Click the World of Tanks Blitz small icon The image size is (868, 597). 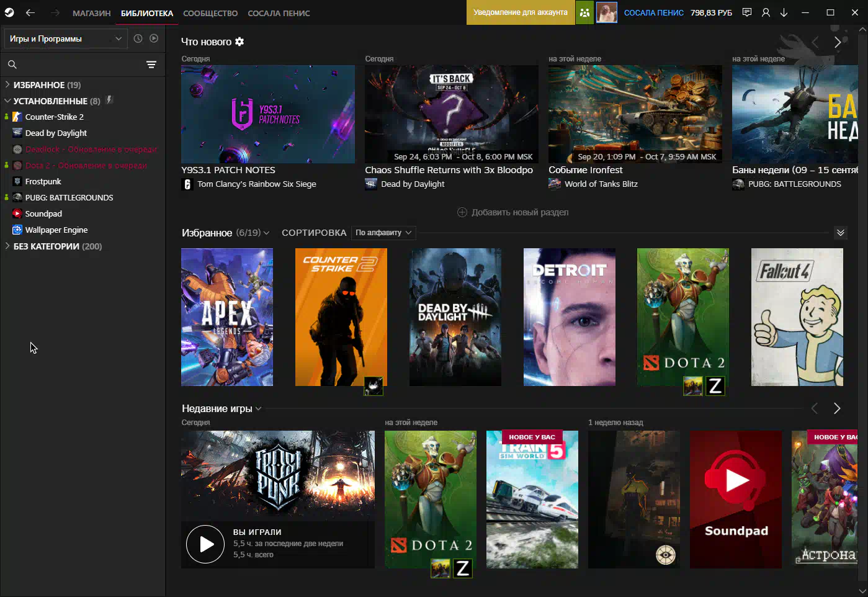[x=555, y=184]
